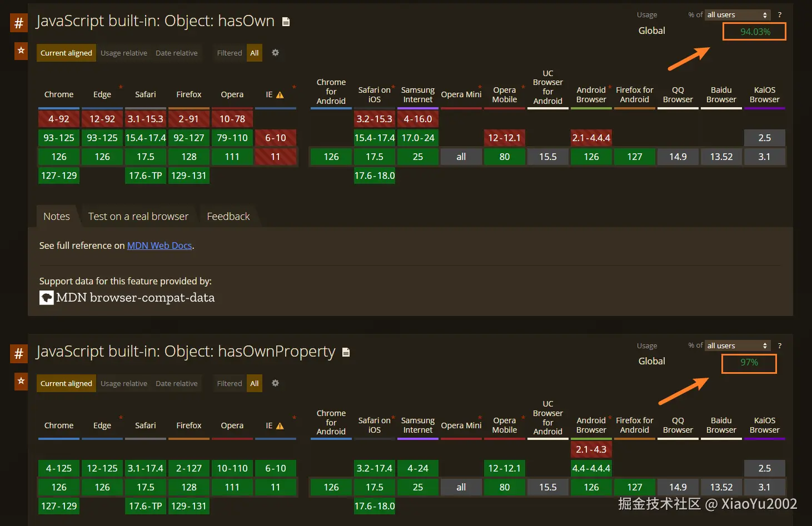
Task: Click the MDN browser-compat-data logo icon
Action: point(47,298)
